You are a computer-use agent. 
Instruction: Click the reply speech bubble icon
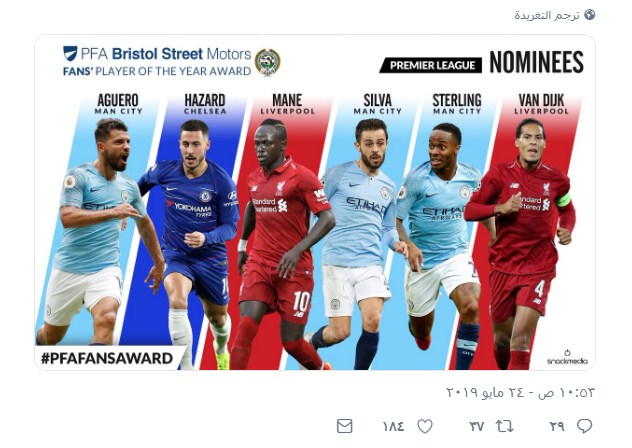coord(585,426)
